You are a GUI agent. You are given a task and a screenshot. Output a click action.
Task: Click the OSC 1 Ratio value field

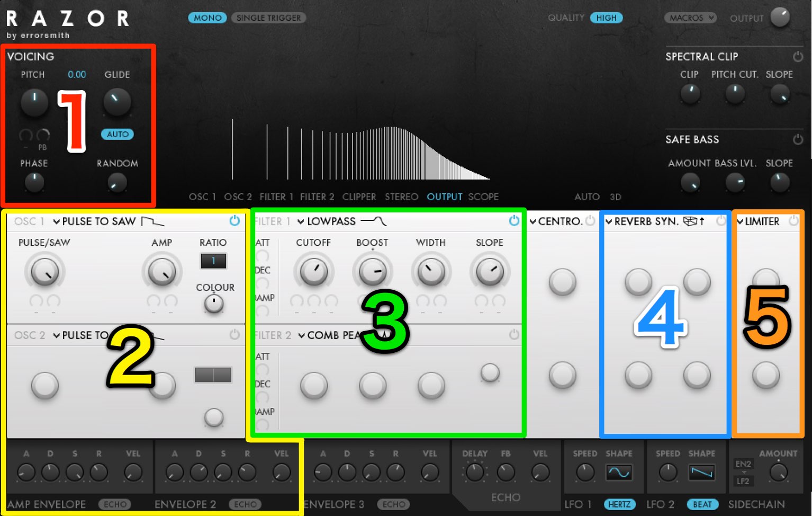[x=213, y=261]
